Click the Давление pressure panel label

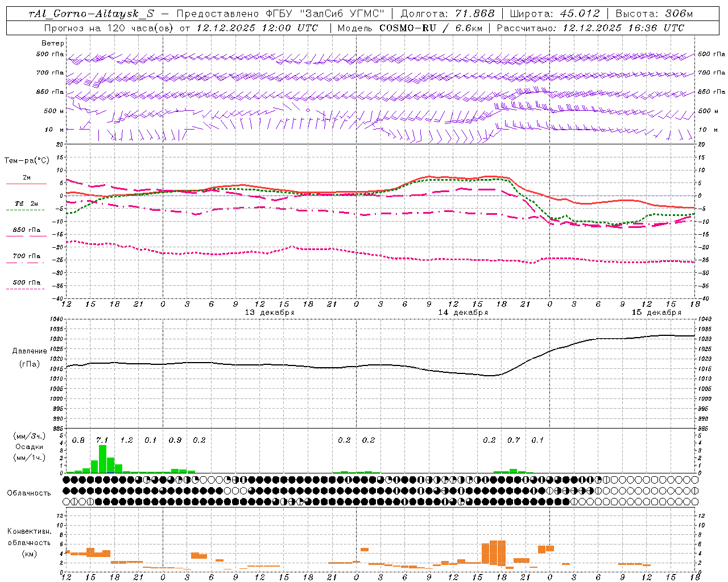(x=30, y=351)
